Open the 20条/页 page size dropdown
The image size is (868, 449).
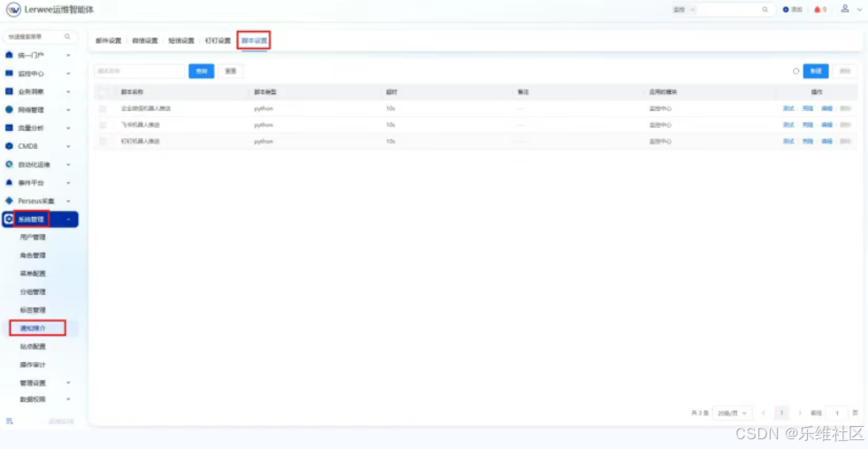click(x=733, y=413)
